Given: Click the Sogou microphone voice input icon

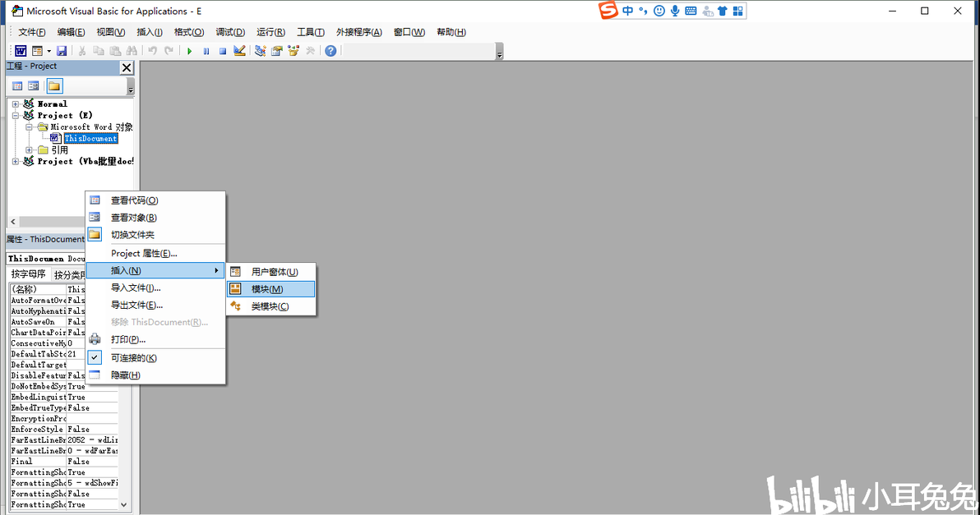Looking at the screenshot, I should (675, 11).
